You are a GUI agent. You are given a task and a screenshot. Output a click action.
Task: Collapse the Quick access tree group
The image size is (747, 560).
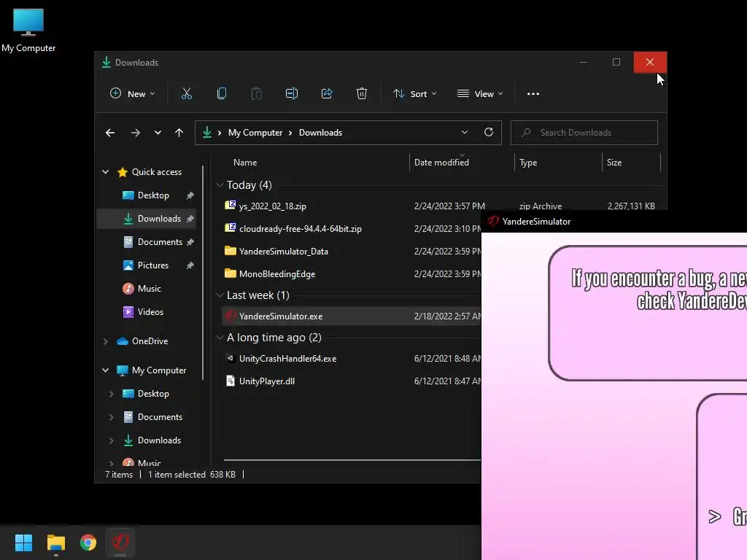click(105, 172)
